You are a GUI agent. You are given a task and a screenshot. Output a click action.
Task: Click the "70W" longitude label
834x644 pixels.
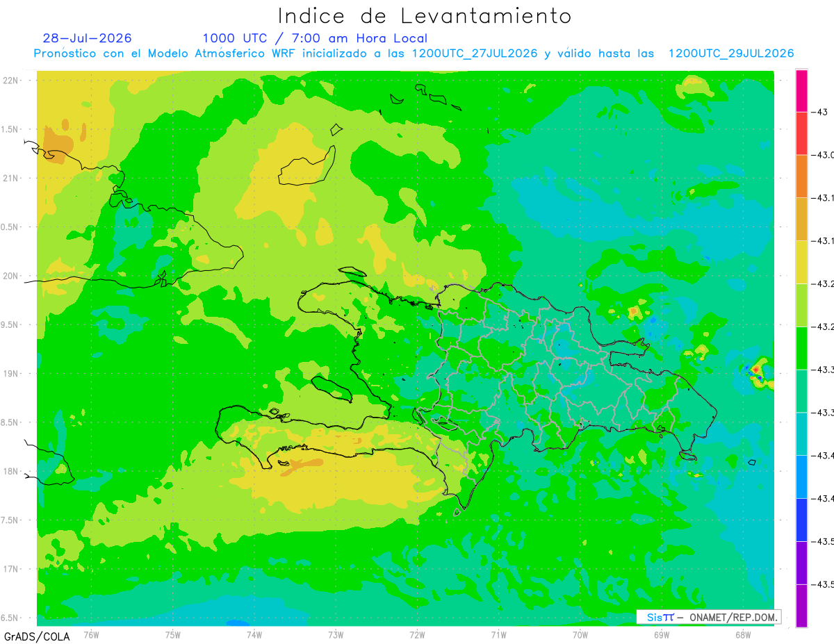(x=580, y=634)
